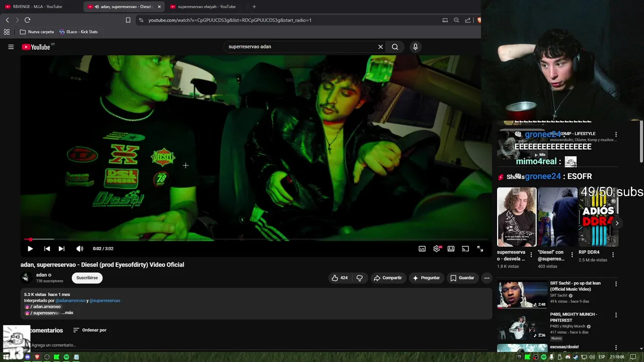Toggle subtitles on the video player

pos(422,248)
